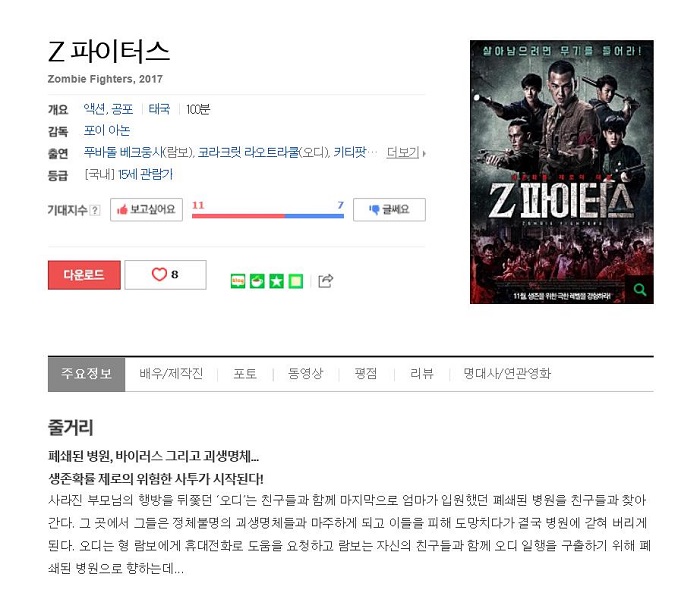Expand the cast list with 더보기

[x=405, y=153]
